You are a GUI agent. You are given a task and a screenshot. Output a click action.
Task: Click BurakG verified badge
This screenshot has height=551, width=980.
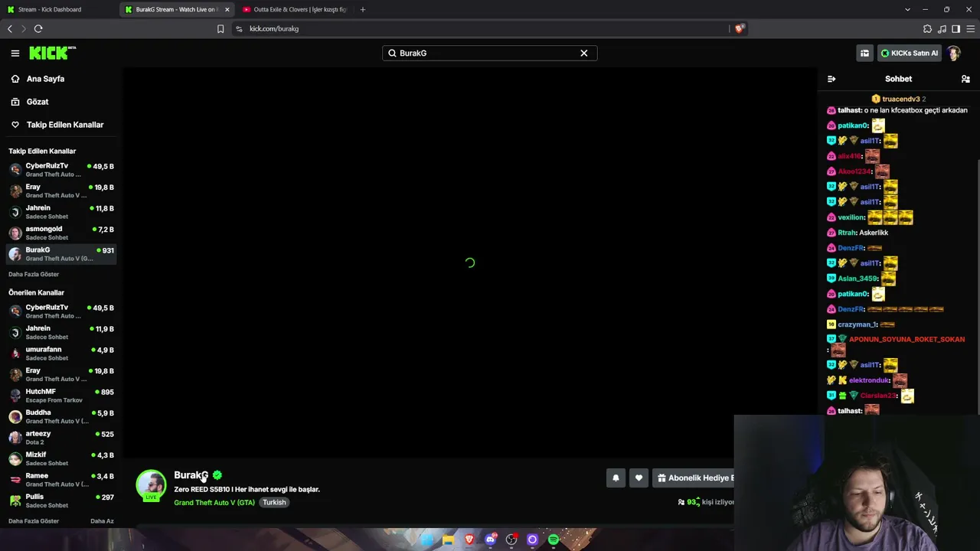click(217, 475)
